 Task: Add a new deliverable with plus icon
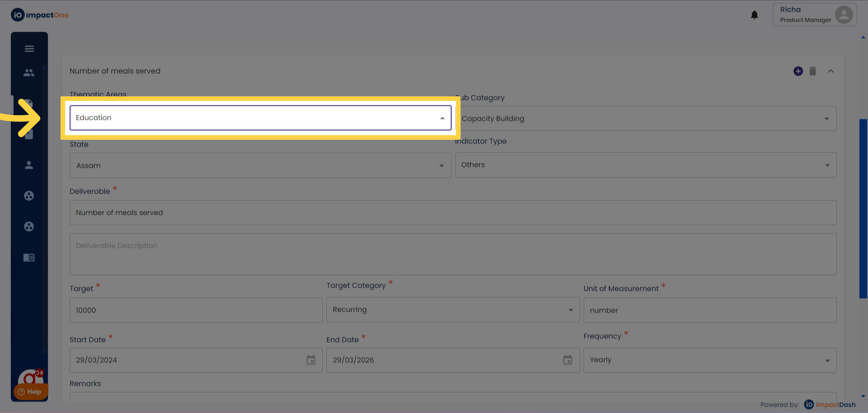click(798, 71)
